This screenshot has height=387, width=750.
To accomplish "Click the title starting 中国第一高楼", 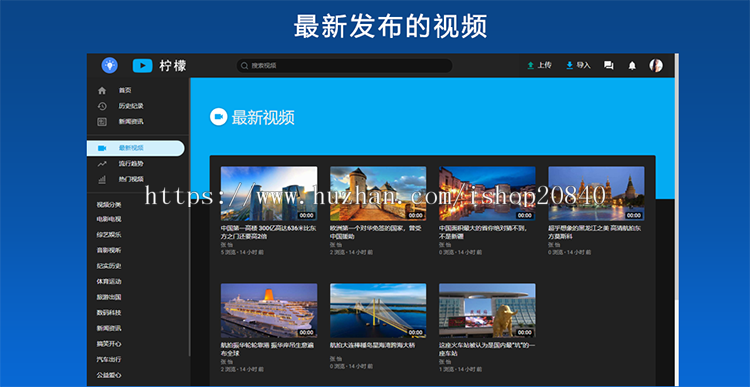I will coord(268,232).
